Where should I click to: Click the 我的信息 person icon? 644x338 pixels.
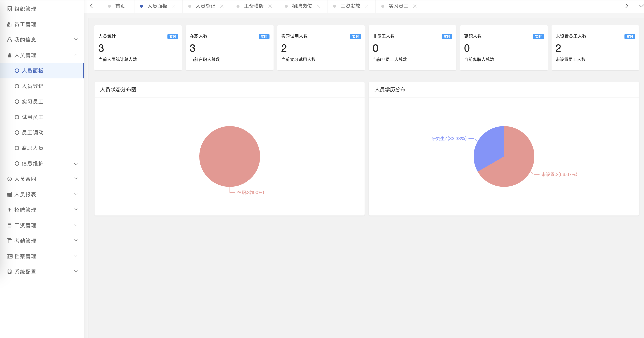(10, 40)
